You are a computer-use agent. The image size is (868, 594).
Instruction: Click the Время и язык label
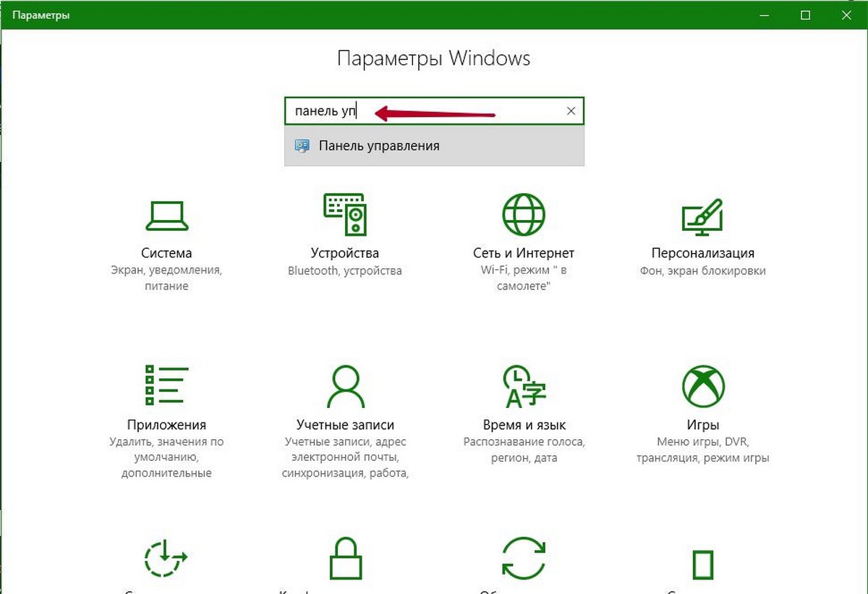click(x=524, y=425)
